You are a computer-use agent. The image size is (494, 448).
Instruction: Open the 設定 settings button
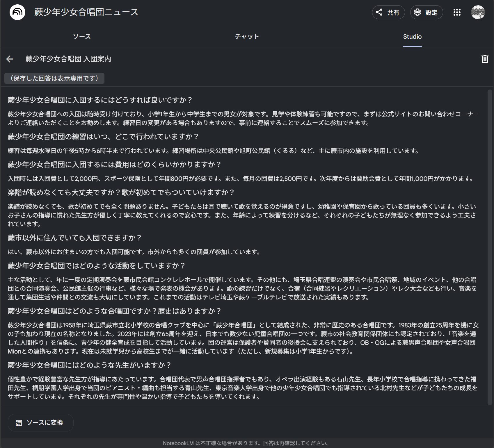(426, 12)
